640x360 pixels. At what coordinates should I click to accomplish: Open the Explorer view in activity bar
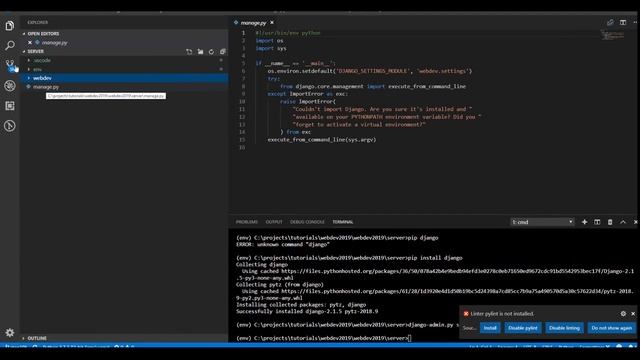[x=10, y=26]
